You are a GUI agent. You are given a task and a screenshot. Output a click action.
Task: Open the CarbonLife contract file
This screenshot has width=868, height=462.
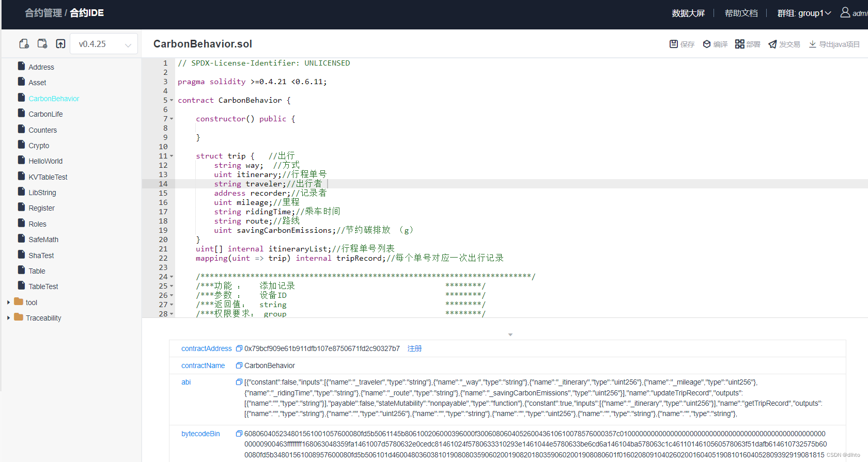[x=45, y=114]
